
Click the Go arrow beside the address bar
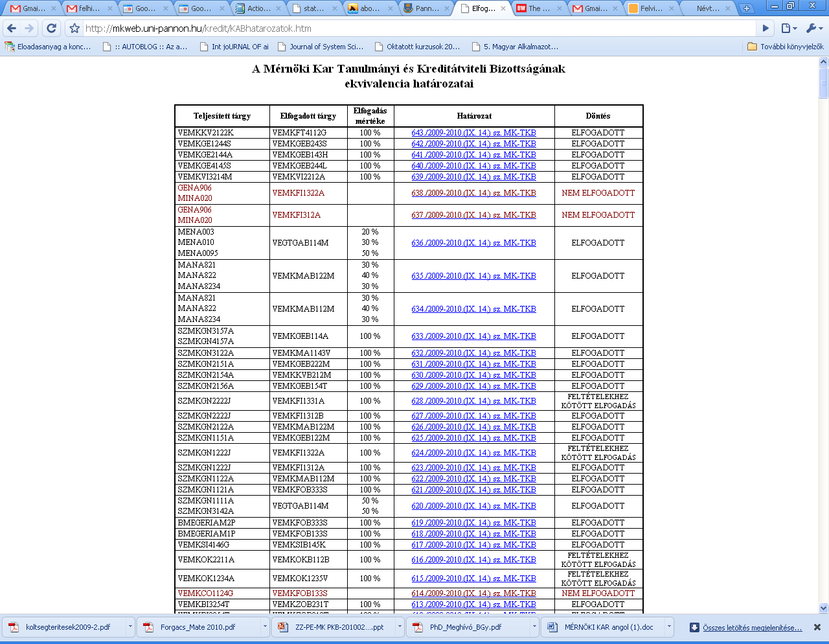point(766,29)
